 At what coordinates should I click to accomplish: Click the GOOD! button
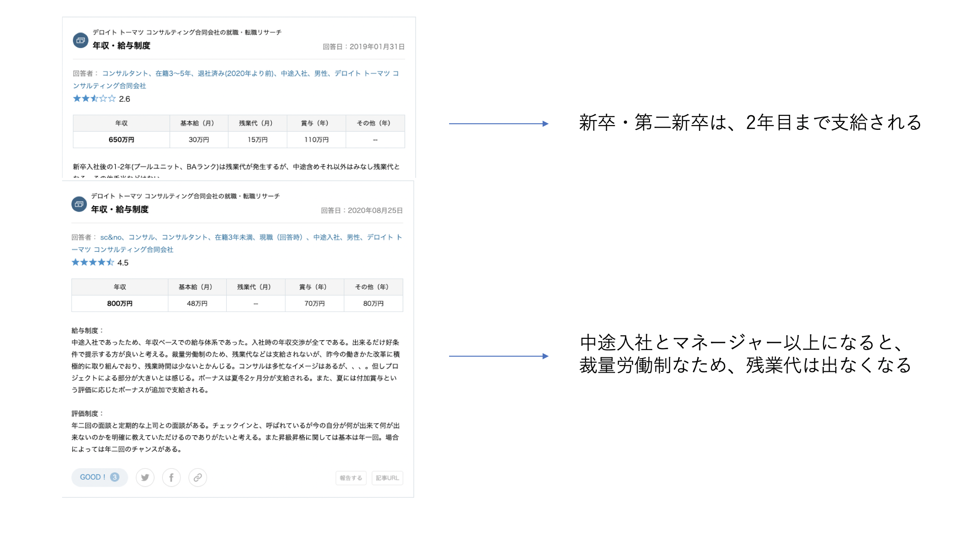point(100,477)
